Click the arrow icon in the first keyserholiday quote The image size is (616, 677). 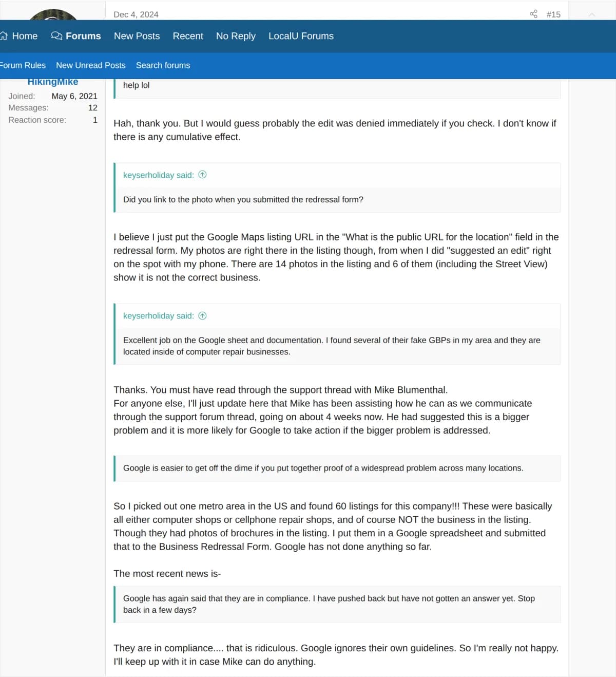(x=203, y=175)
